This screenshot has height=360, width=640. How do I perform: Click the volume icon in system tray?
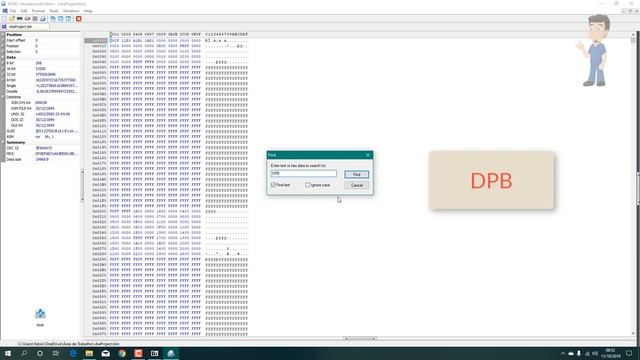pyautogui.click(x=596, y=353)
